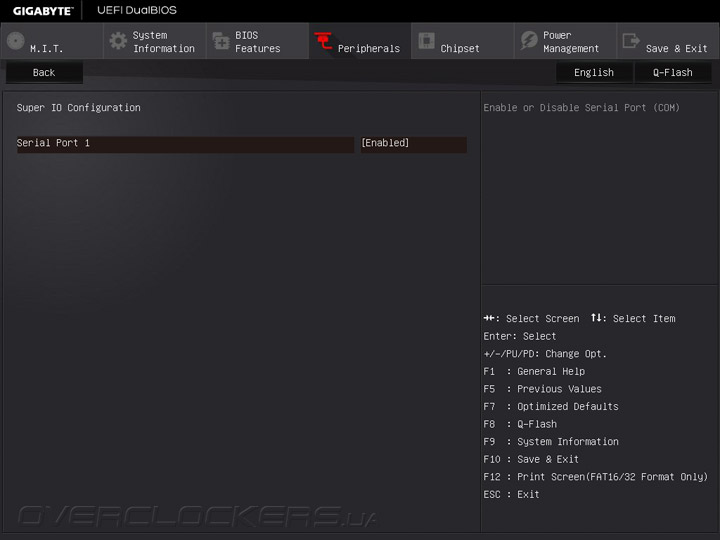Open the BIOS Features tab
This screenshot has width=720, height=540.
(x=258, y=41)
